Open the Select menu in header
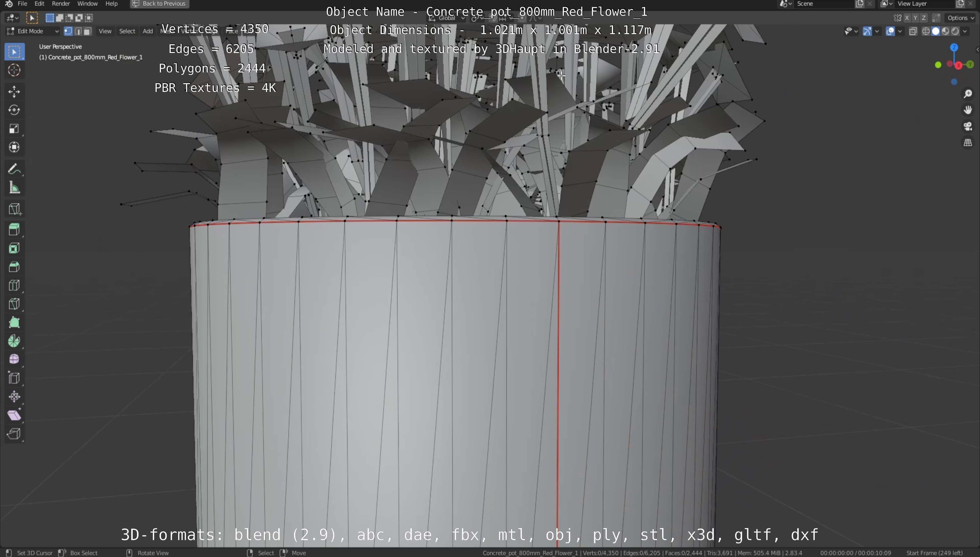 [127, 31]
